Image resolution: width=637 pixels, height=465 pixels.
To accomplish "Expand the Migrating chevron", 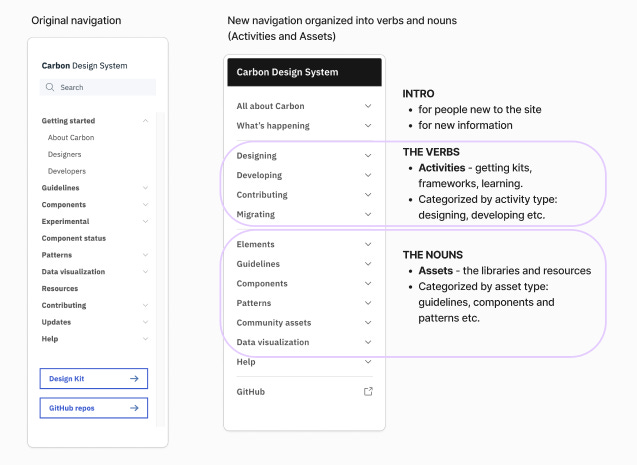I will (368, 214).
